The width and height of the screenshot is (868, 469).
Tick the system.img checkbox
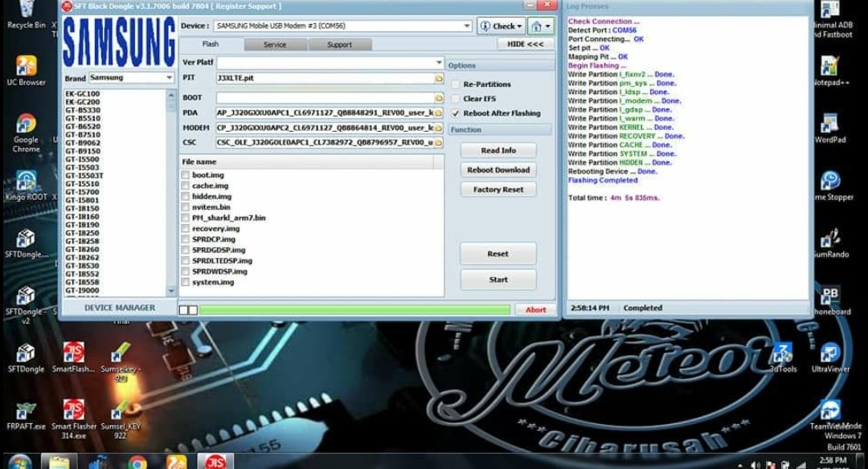pyautogui.click(x=186, y=282)
